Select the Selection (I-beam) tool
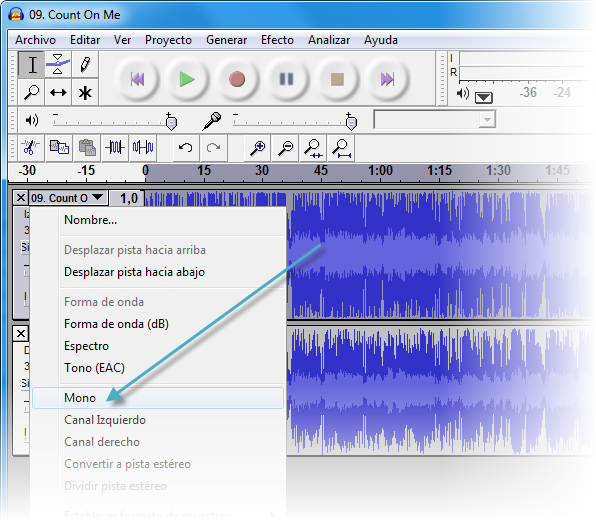596x521 pixels. (32, 65)
